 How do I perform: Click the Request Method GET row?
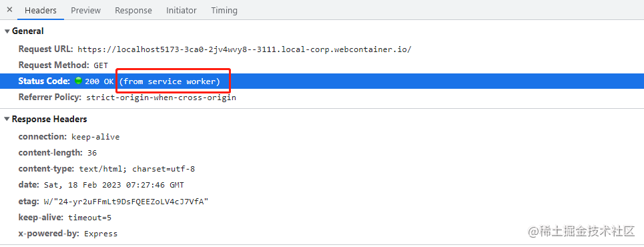[x=322, y=65]
